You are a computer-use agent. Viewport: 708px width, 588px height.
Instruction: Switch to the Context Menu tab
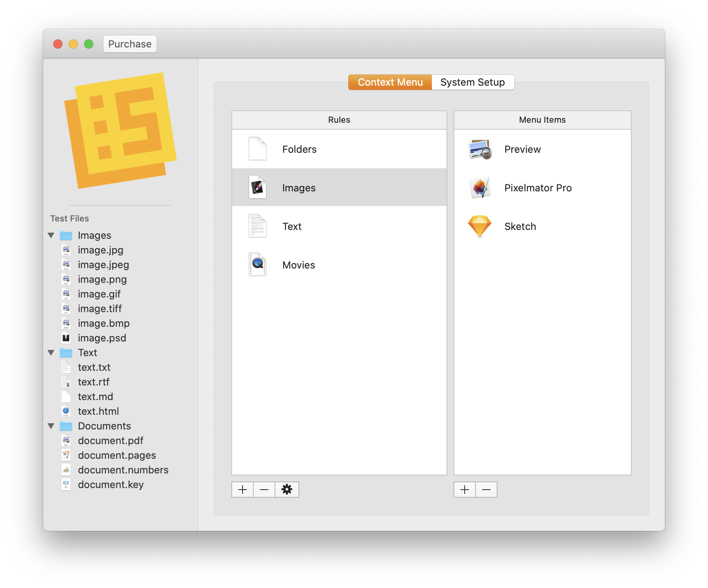[390, 82]
